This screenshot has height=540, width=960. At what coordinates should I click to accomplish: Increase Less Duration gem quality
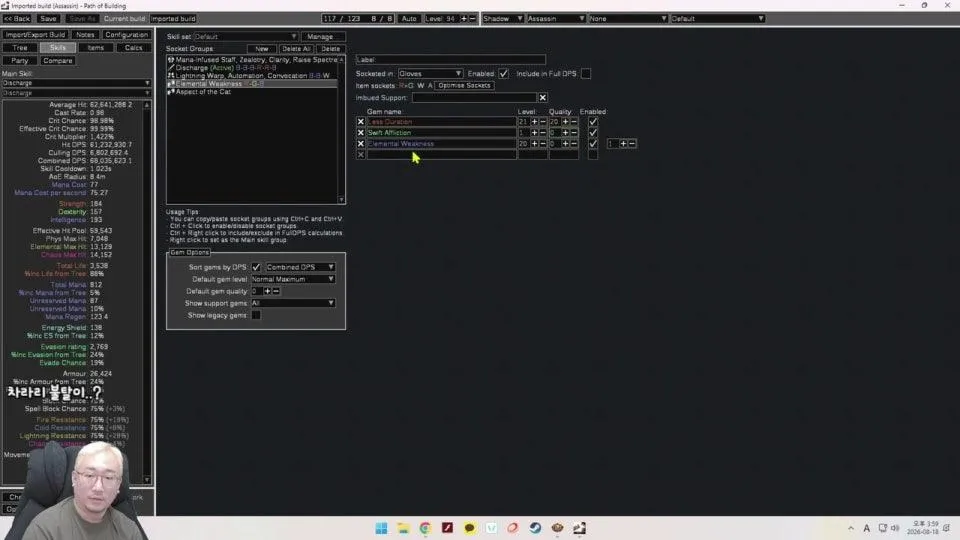565,122
